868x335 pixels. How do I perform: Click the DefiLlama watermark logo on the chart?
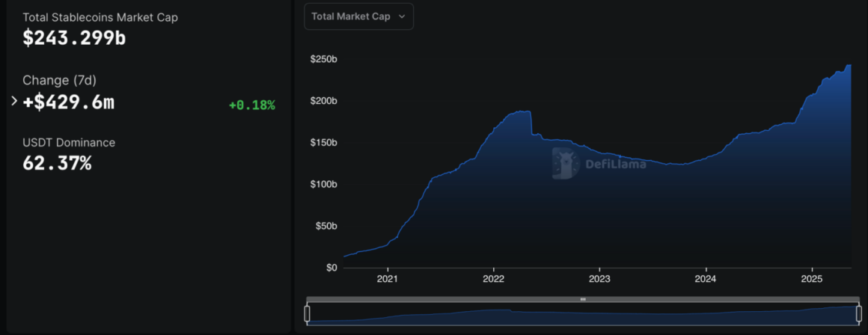click(x=566, y=164)
